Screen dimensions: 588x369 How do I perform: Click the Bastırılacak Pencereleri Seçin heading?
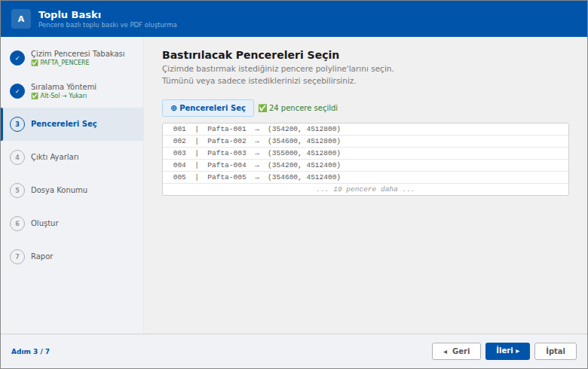click(250, 55)
